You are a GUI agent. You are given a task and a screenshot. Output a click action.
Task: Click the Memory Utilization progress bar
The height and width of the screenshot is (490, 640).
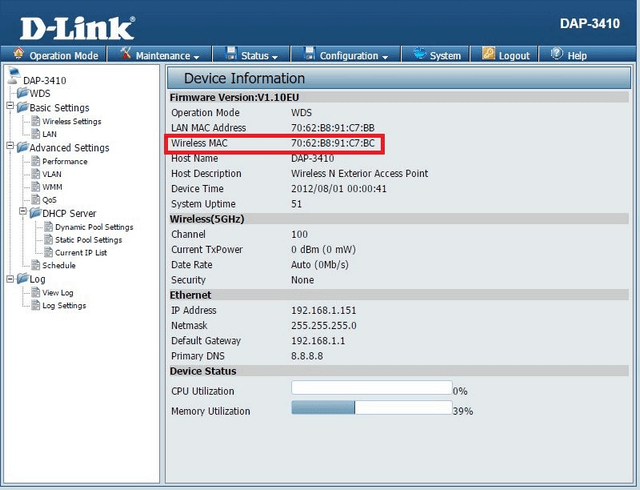click(x=370, y=409)
